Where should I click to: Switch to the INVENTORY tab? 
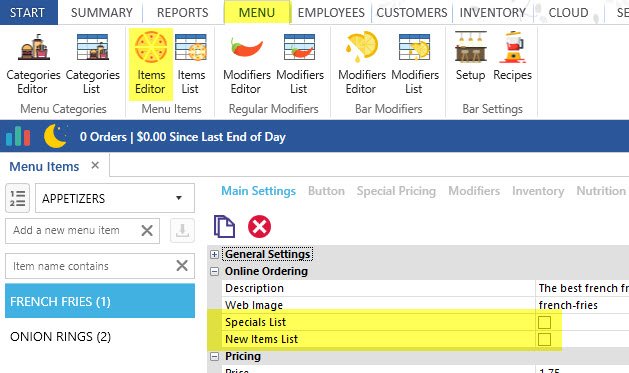pos(493,12)
